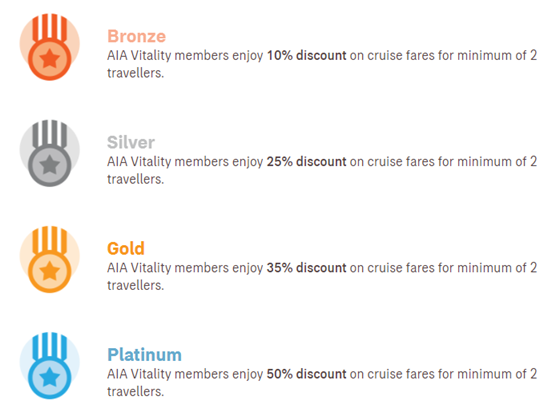Image resolution: width=560 pixels, height=420 pixels.
Task: Click the bold "10% discount" text
Action: click(x=306, y=55)
